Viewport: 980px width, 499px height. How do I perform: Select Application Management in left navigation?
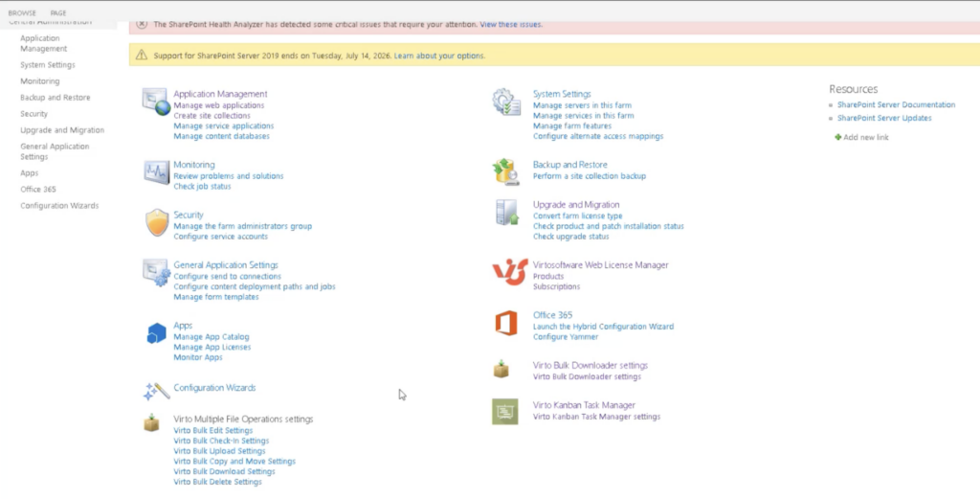point(44,43)
